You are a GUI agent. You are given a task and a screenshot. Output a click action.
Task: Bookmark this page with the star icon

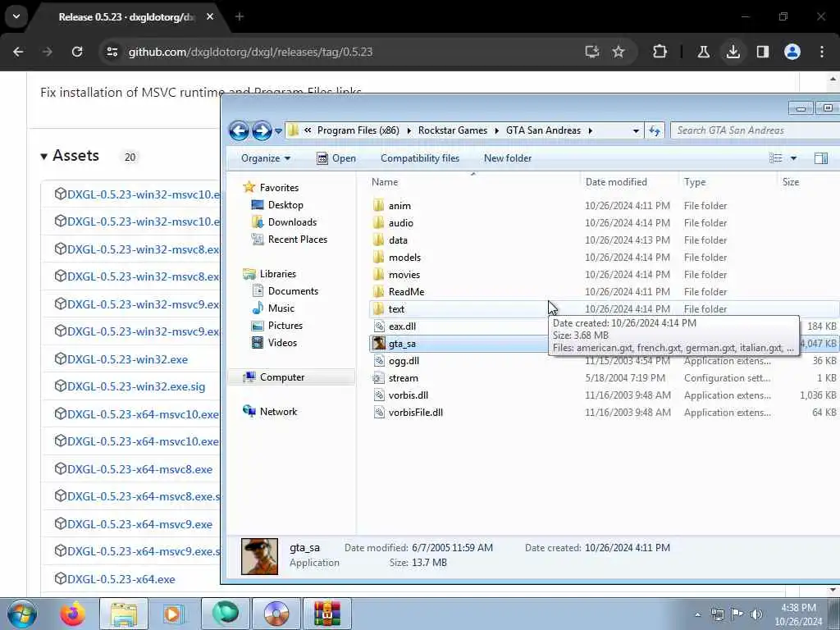tap(619, 52)
